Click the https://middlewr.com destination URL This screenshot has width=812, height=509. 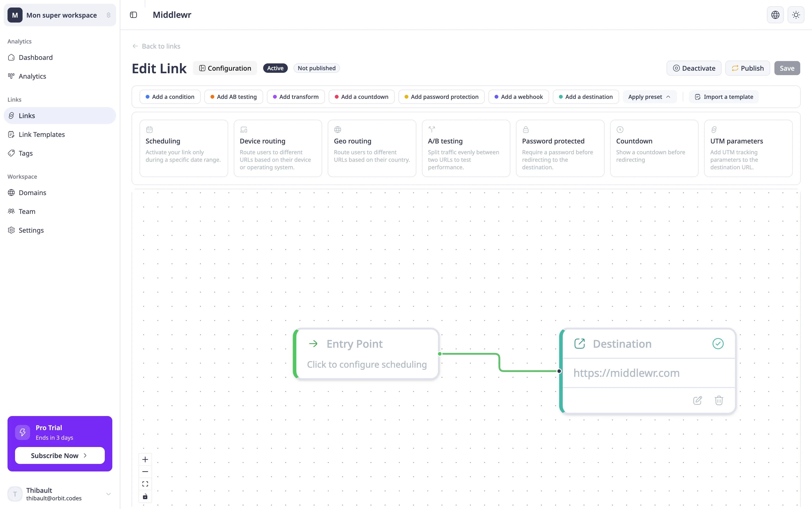click(626, 373)
